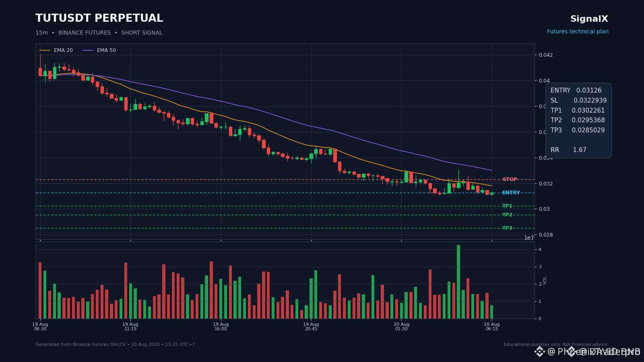Screen dimensions: 644x362
Task: Click the green TP2 label on the chart
Action: (507, 215)
